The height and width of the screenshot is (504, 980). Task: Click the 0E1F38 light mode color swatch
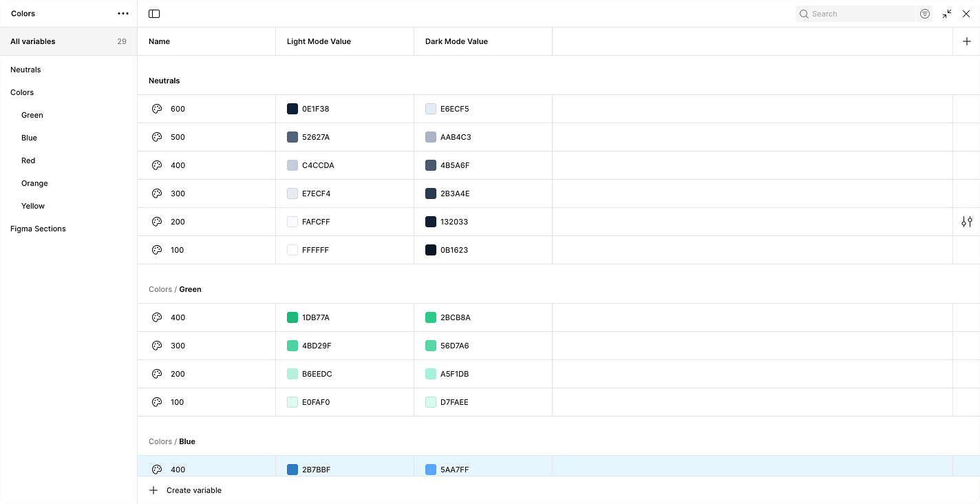pyautogui.click(x=292, y=109)
